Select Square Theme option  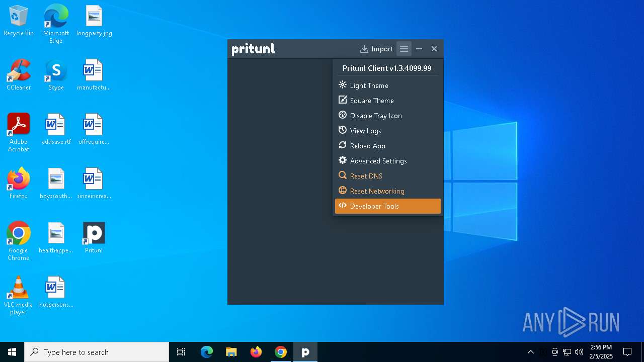[388, 101]
